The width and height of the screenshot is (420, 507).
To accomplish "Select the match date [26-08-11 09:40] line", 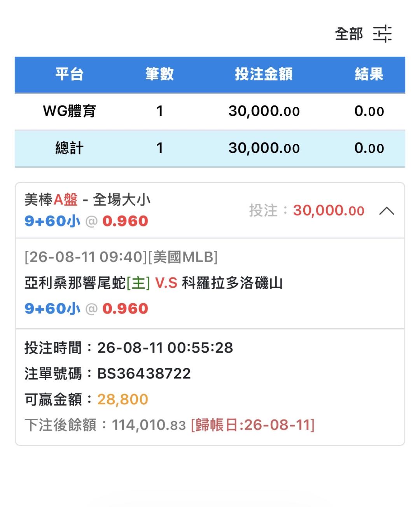I will (121, 257).
